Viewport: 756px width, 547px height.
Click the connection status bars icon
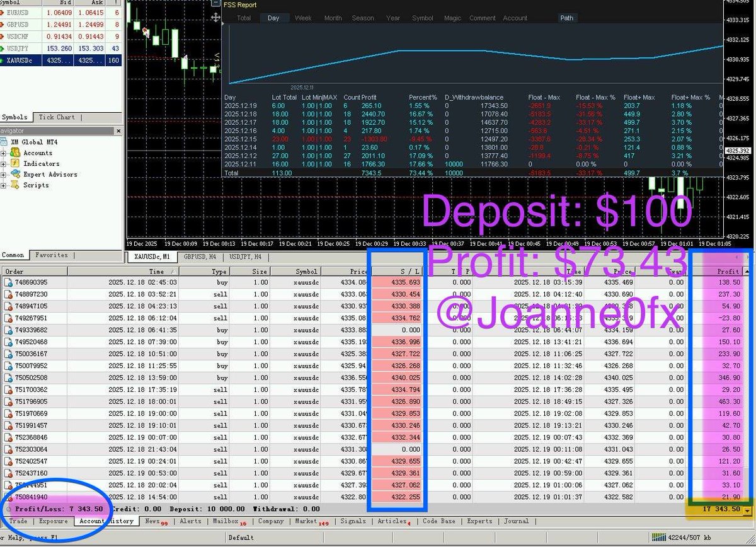[658, 538]
